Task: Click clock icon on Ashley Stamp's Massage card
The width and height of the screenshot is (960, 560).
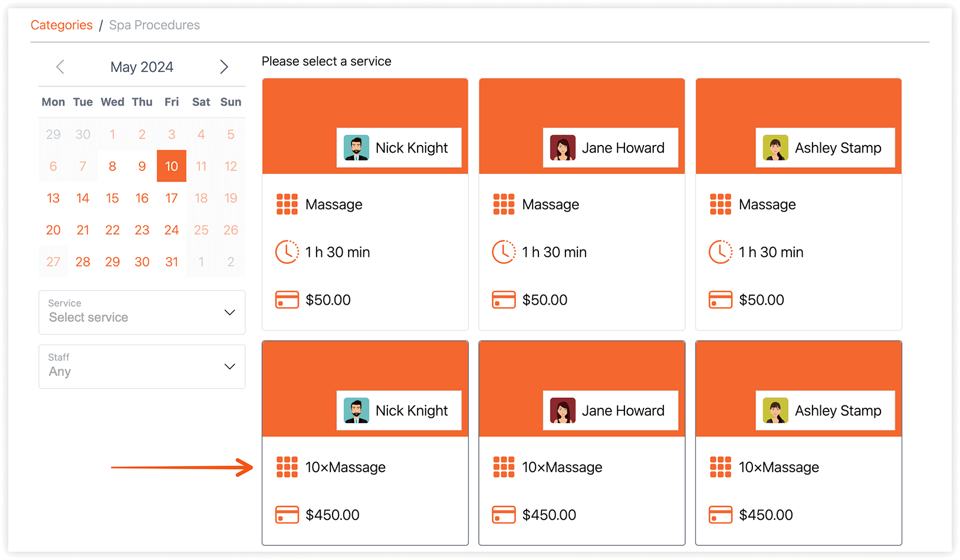Action: [721, 252]
